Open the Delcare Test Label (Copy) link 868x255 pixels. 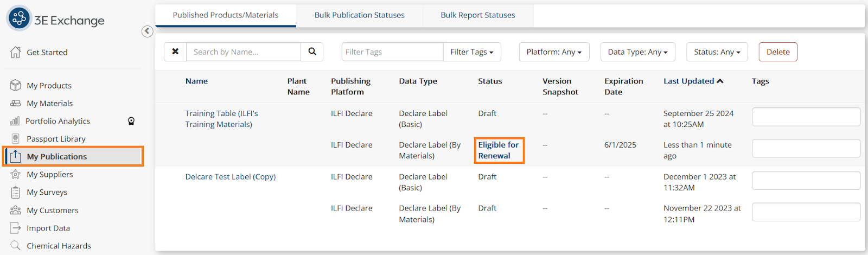point(231,177)
